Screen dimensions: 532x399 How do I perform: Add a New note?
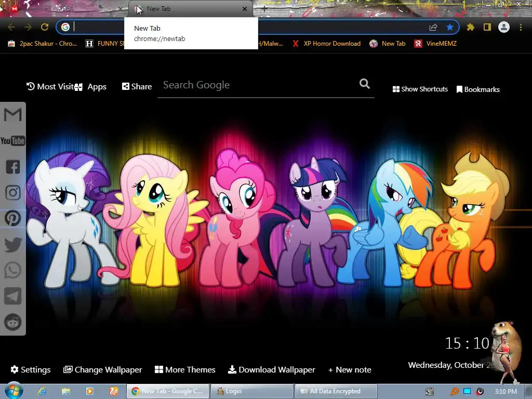pos(350,369)
